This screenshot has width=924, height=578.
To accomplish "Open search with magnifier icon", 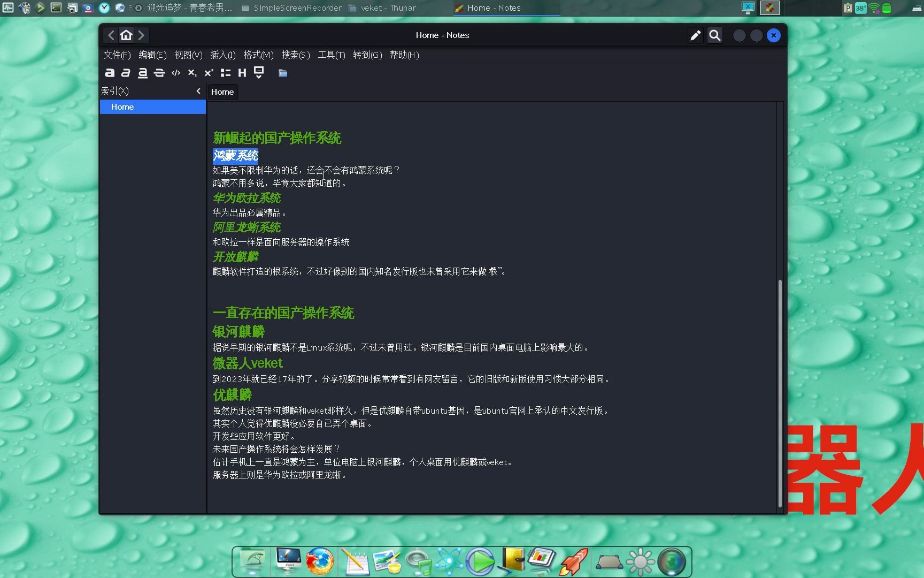I will [x=715, y=35].
